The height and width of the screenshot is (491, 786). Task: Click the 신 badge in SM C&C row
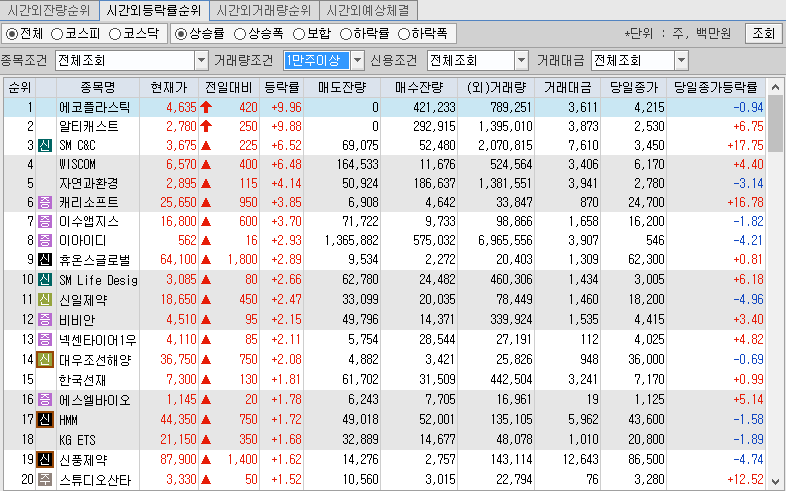click(x=45, y=145)
